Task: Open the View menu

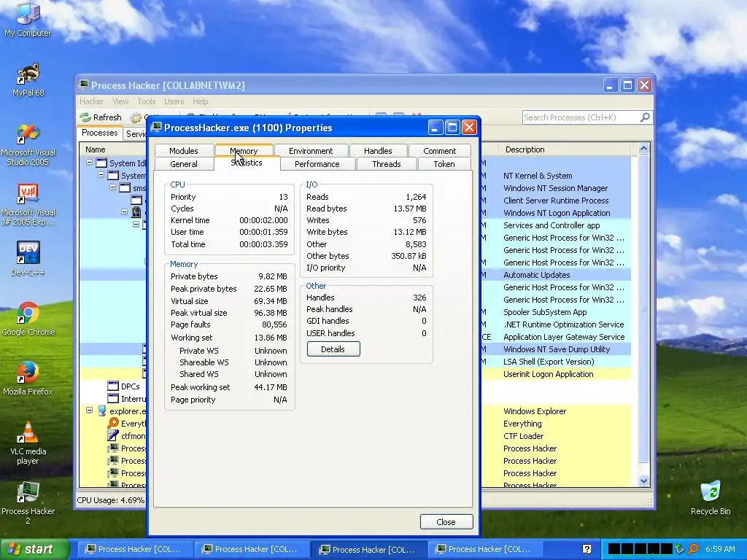Action: pos(120,101)
